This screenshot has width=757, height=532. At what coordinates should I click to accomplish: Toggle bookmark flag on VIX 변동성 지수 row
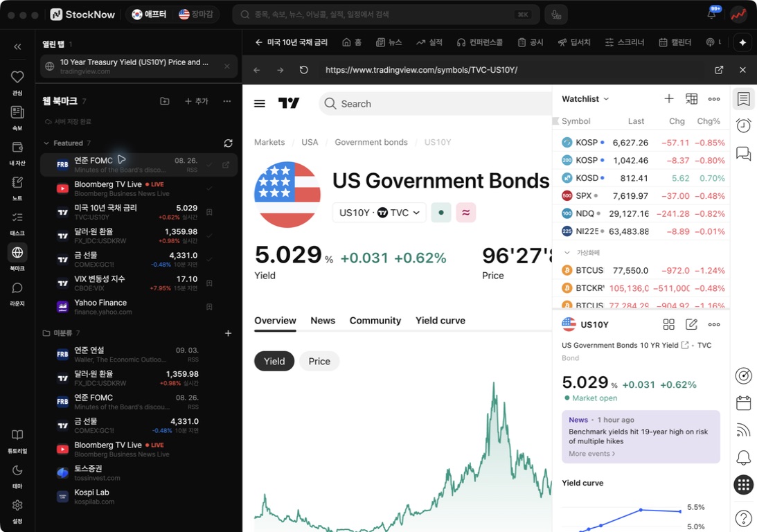[x=210, y=283]
